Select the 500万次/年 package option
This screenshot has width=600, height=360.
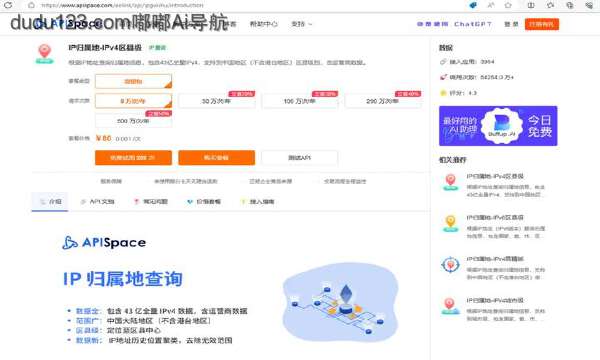pyautogui.click(x=133, y=121)
